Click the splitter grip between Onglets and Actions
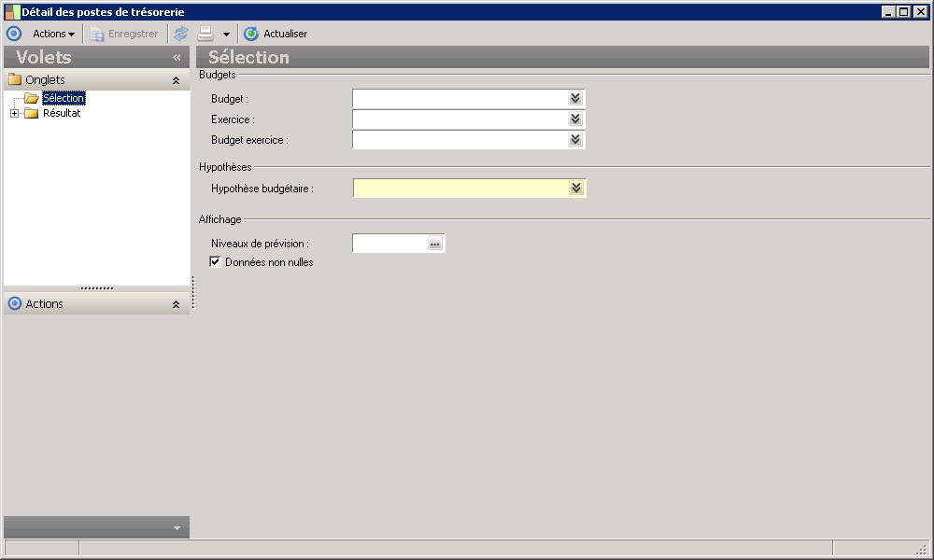 [97, 288]
